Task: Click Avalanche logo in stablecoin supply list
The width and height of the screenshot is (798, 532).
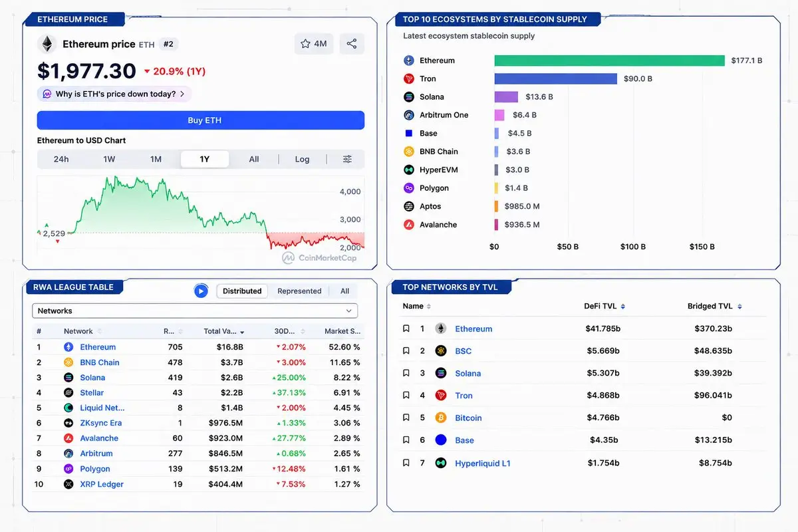Action: [x=409, y=225]
